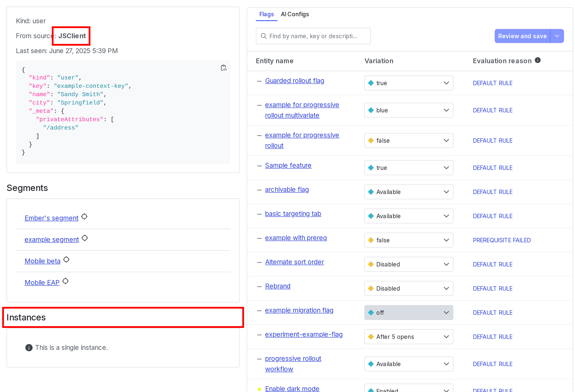Click the "Kind: user" text
The height and width of the screenshot is (392, 575).
point(31,21)
